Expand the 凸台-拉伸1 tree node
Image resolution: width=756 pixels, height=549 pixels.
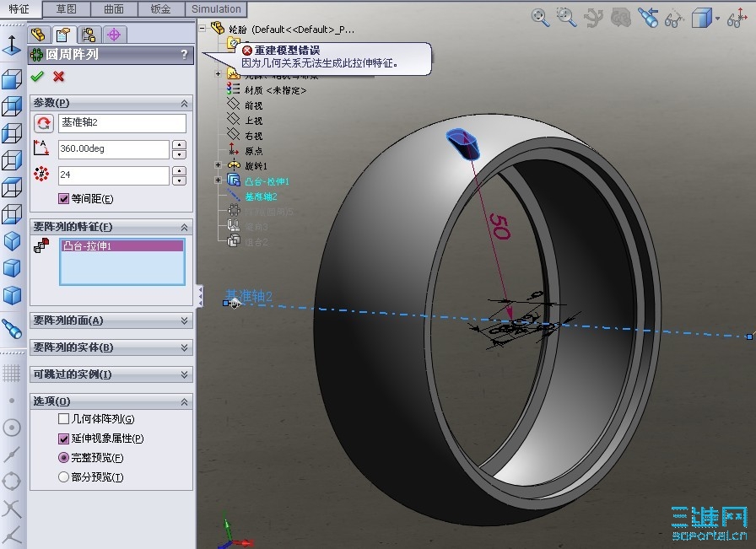[x=218, y=180]
